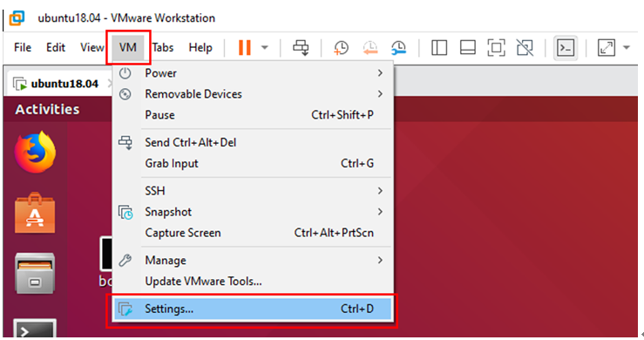
Task: Click the Manage wrench icon in menu
Action: point(125,261)
